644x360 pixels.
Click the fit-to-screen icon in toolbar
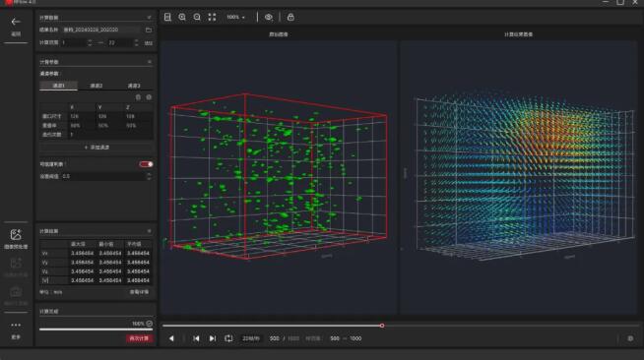click(212, 17)
